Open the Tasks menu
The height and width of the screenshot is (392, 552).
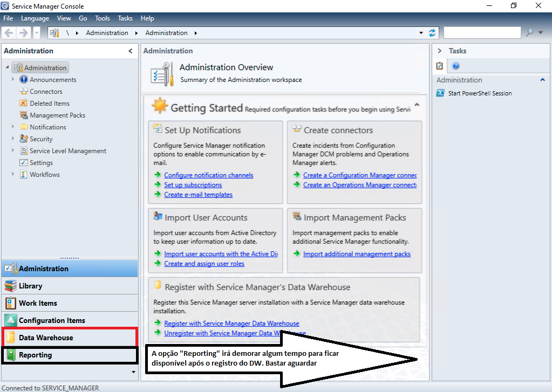coord(125,18)
